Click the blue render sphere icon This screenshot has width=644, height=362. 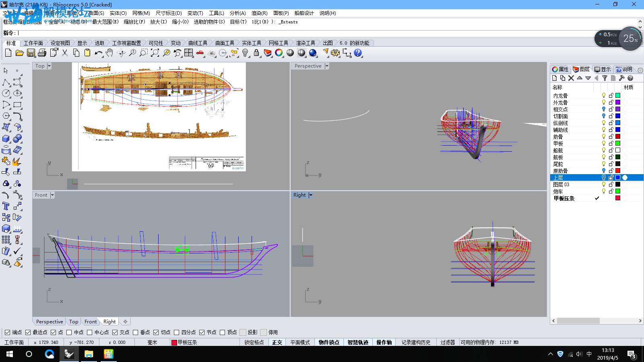[313, 53]
